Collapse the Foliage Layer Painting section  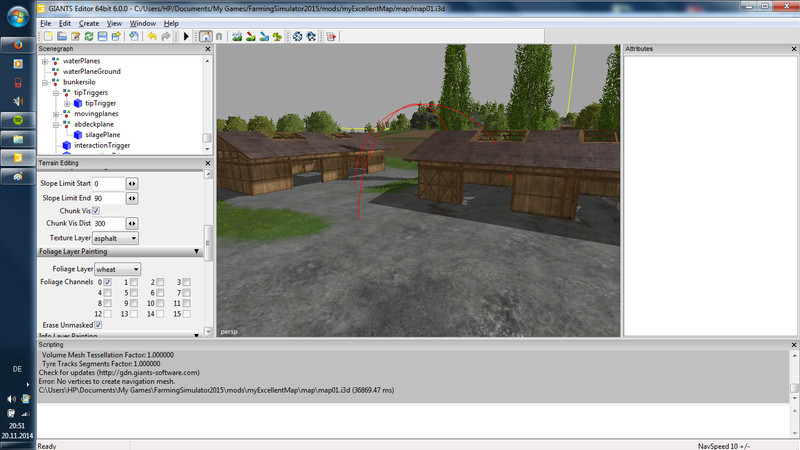click(196, 252)
